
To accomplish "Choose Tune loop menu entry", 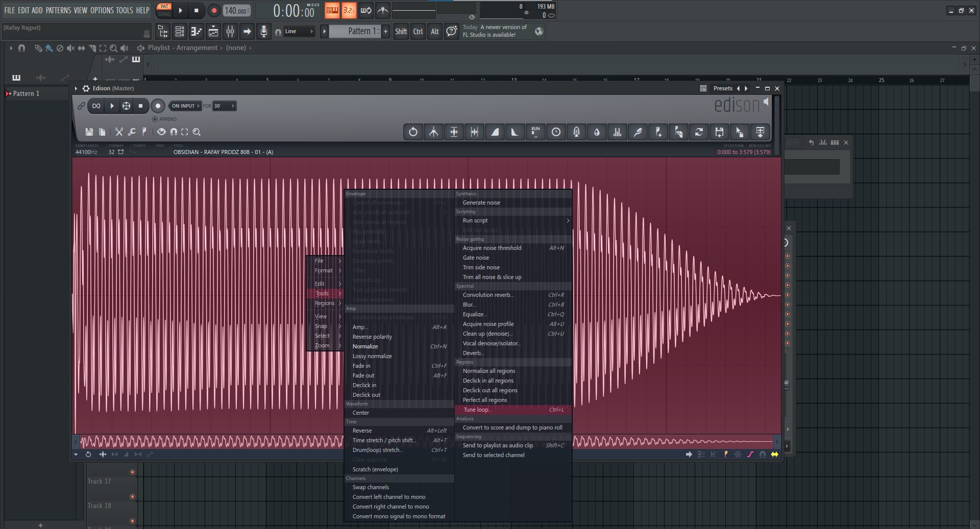I will (477, 410).
